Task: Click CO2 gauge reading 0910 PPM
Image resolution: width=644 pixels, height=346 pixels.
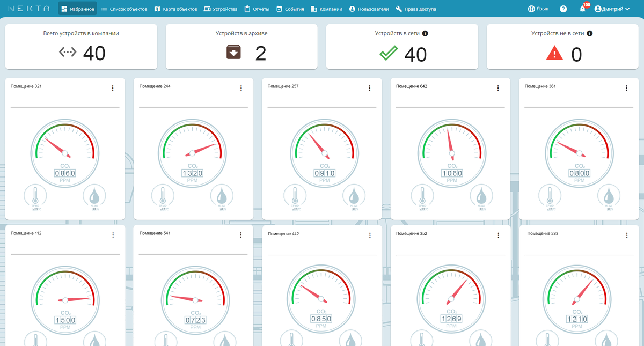Action: tap(325, 153)
